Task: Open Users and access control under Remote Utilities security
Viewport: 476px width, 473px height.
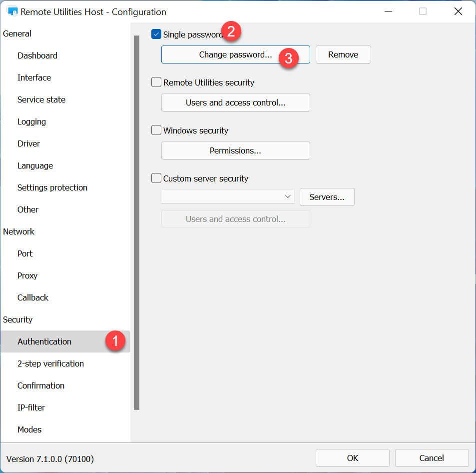Action: click(x=235, y=102)
